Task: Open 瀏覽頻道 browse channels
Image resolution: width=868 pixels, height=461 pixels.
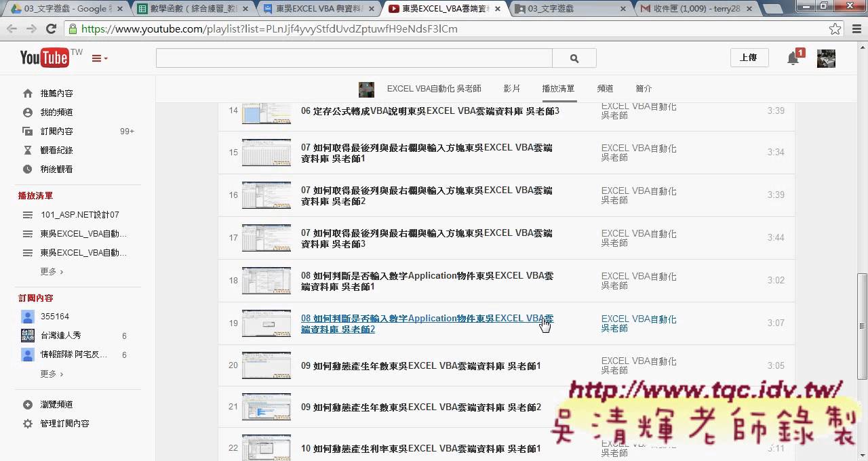Action: pyautogui.click(x=56, y=405)
